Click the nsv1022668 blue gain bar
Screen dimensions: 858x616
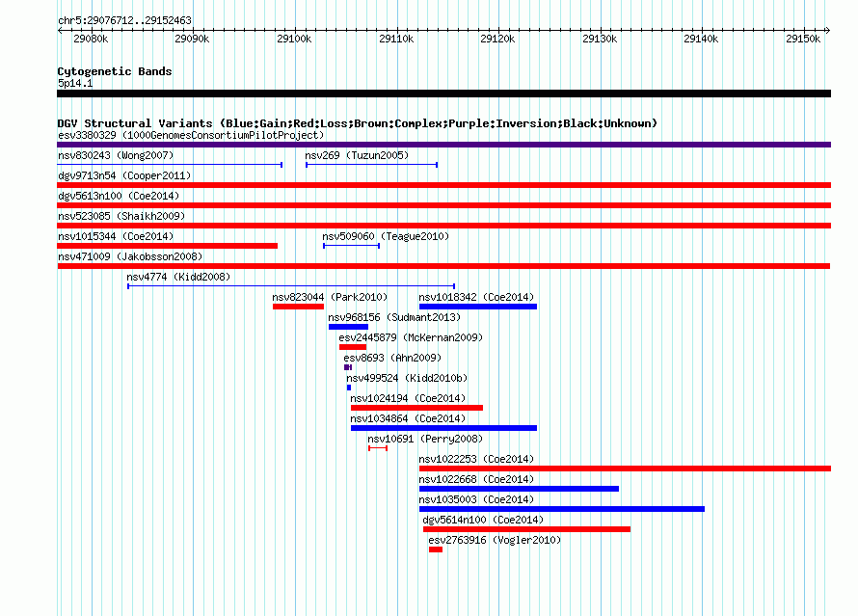click(x=519, y=489)
